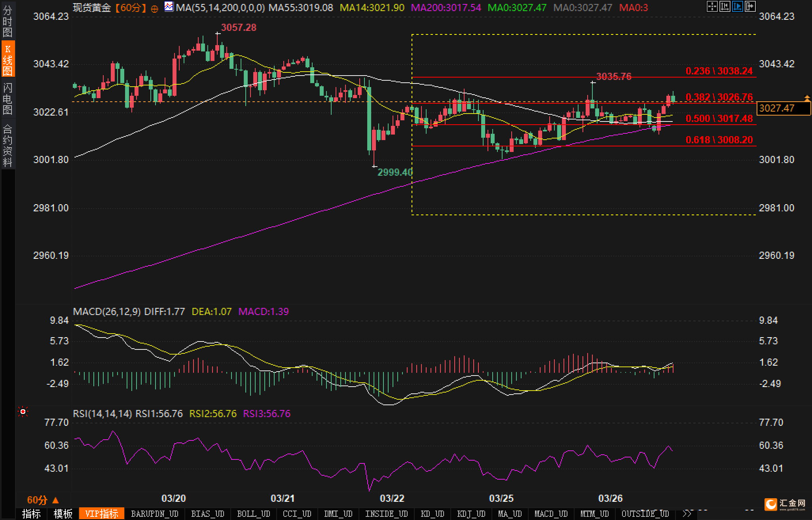Click the 【60分】 period label in header

tap(131, 8)
